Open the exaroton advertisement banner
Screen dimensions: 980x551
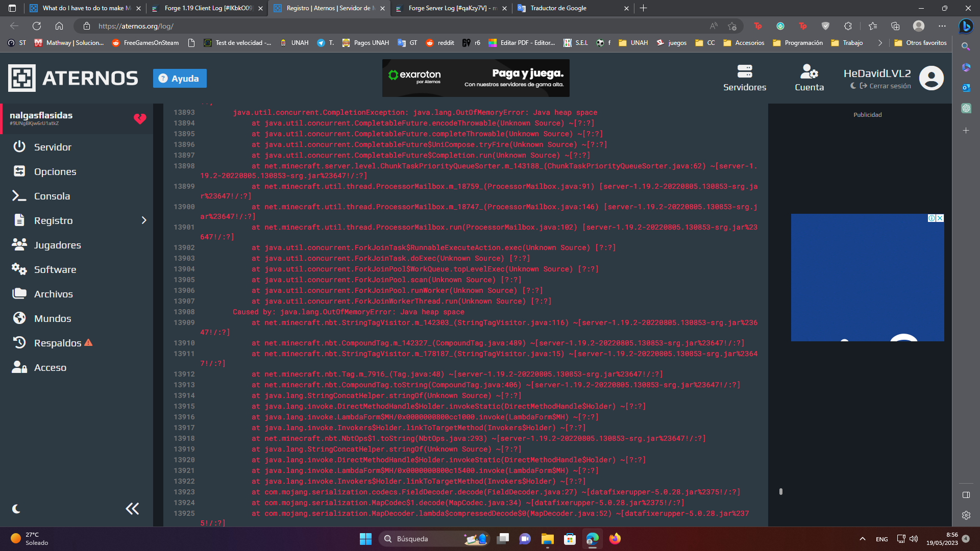click(x=476, y=78)
